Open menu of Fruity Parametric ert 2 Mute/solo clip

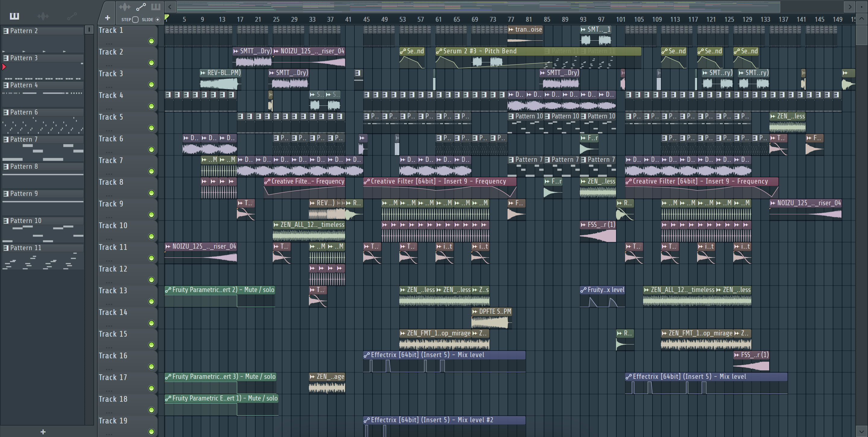tap(168, 290)
